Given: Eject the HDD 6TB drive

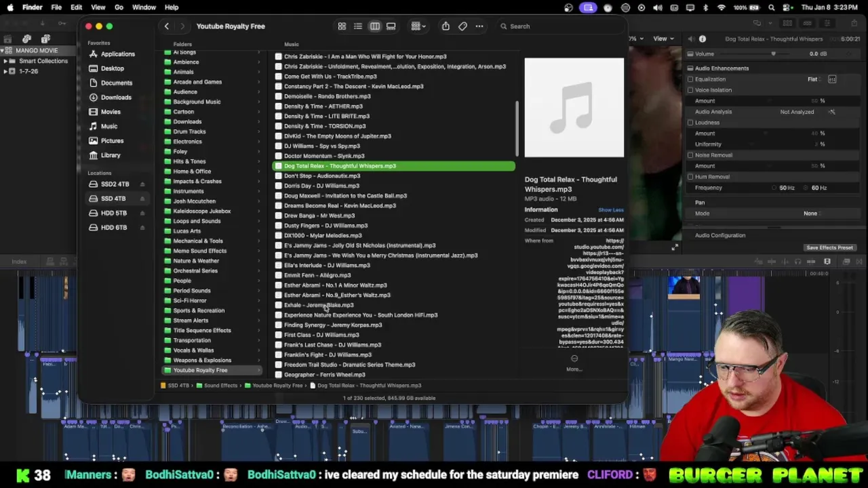Looking at the screenshot, I should click(x=142, y=228).
